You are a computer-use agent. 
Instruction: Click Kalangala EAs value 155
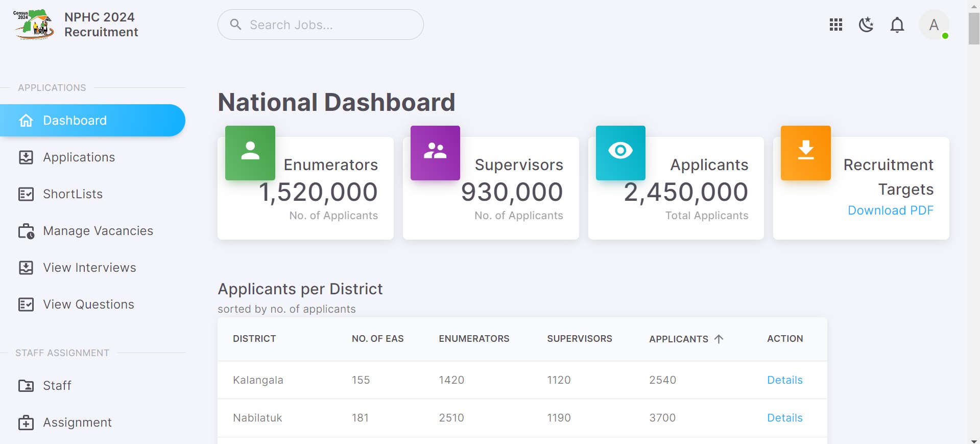click(x=361, y=380)
